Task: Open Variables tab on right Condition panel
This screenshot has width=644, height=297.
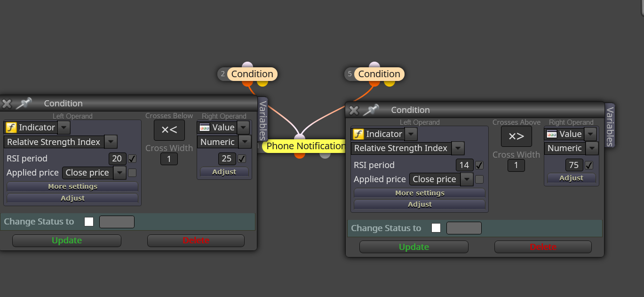Action: 610,126
